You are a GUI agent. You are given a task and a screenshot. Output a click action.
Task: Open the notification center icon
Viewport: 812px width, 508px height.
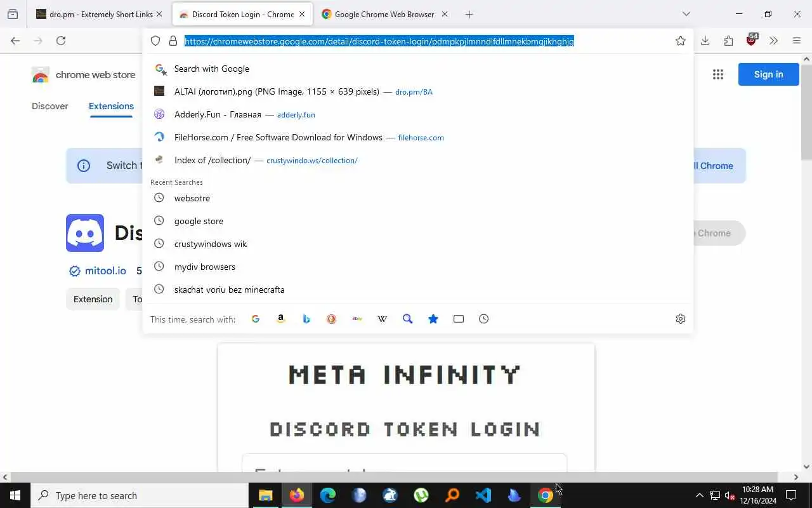tap(791, 495)
